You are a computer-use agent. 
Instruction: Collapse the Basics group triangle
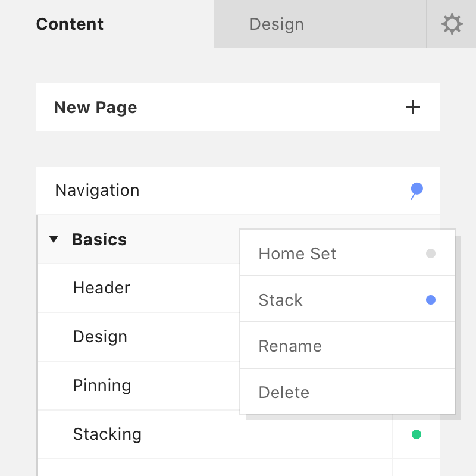click(x=54, y=239)
